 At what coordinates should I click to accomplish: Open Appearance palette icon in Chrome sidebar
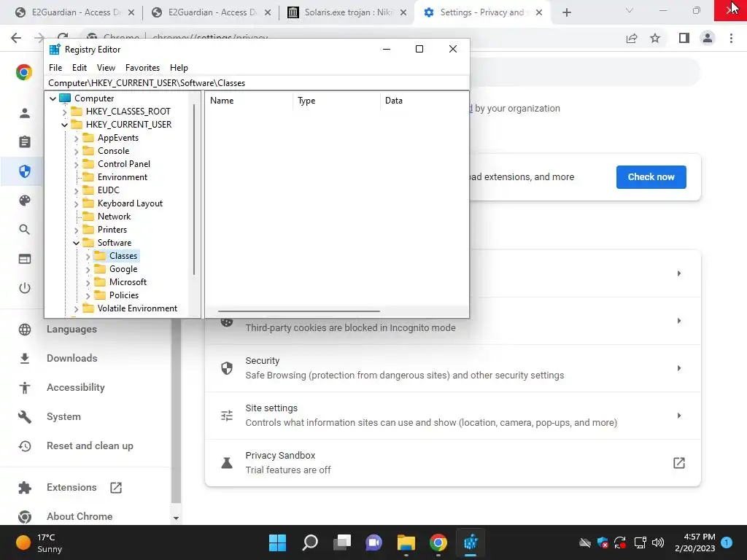coord(24,201)
